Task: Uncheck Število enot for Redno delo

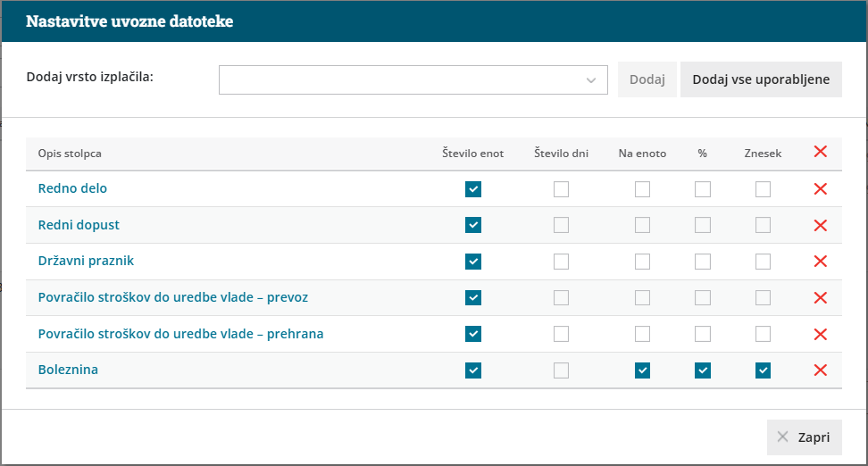Action: [x=473, y=189]
